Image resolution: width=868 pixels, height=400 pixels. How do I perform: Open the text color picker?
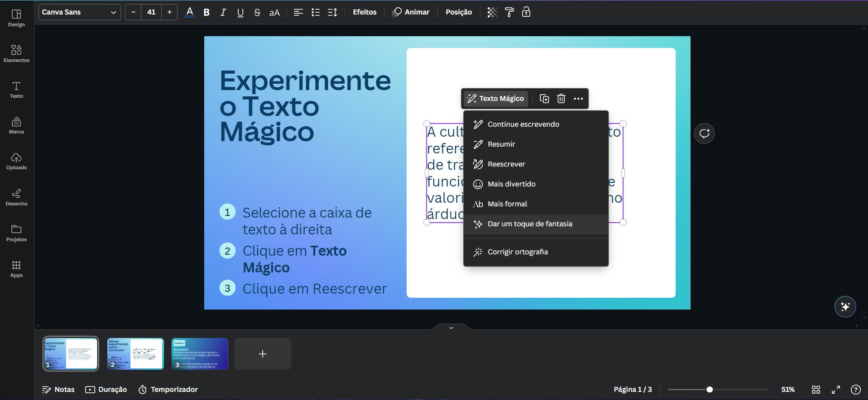point(190,12)
